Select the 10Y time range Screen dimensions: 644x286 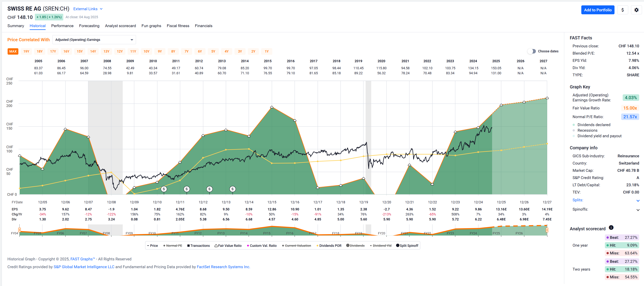tap(147, 51)
